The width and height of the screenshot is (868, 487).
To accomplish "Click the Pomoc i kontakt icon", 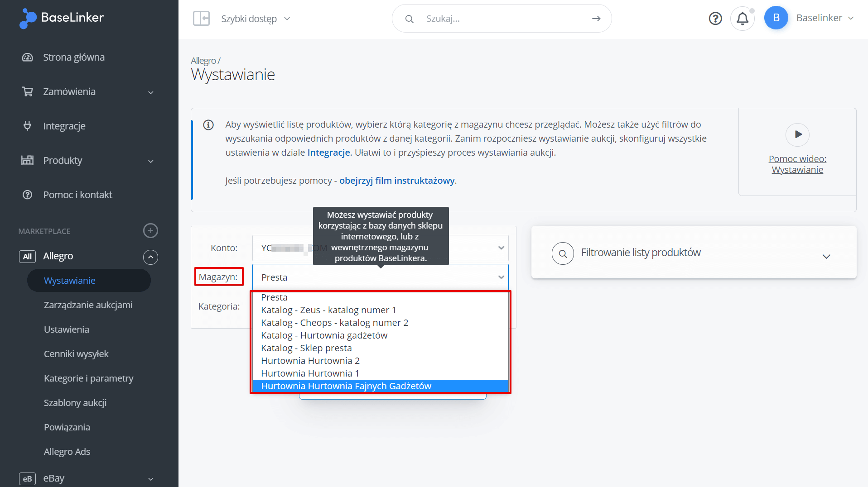I will tap(28, 195).
